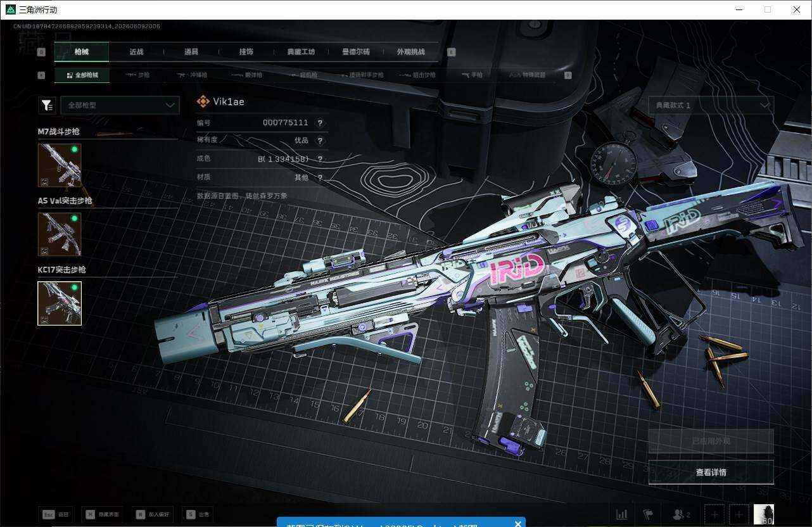Screen dimensions: 812x527
Task: Filter by 特殊武器 special weapon category
Action: (x=527, y=75)
